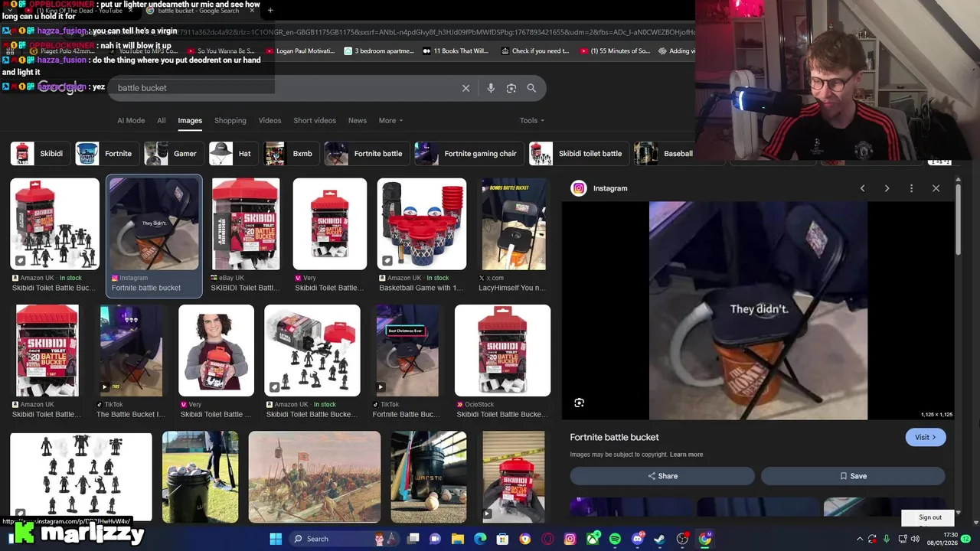
Task: Open Task View from taskbar
Action: point(413,539)
